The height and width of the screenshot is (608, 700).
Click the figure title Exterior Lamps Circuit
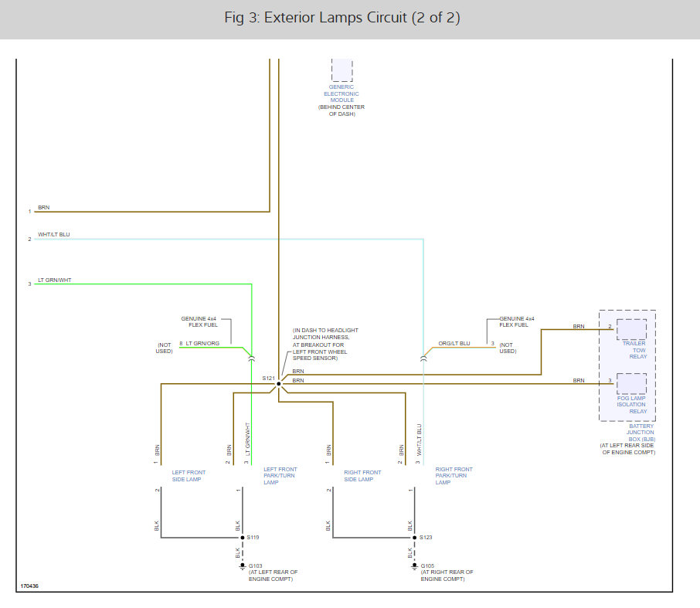pyautogui.click(x=342, y=18)
